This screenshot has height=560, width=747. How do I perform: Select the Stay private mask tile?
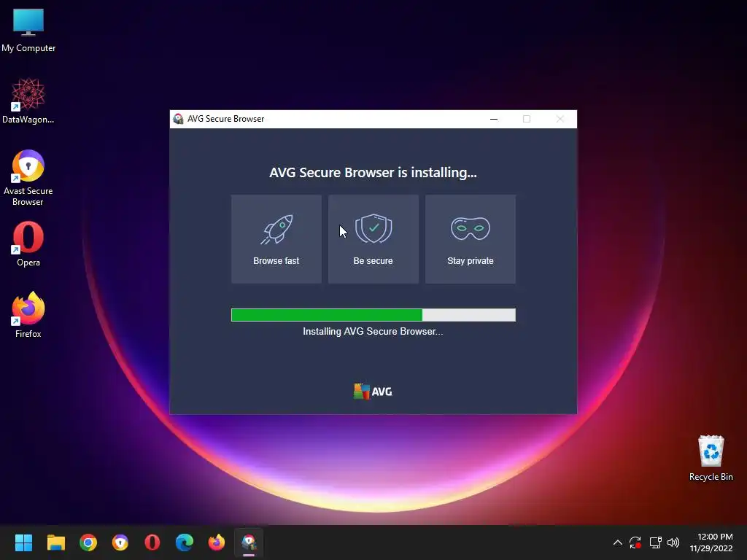[x=471, y=239]
